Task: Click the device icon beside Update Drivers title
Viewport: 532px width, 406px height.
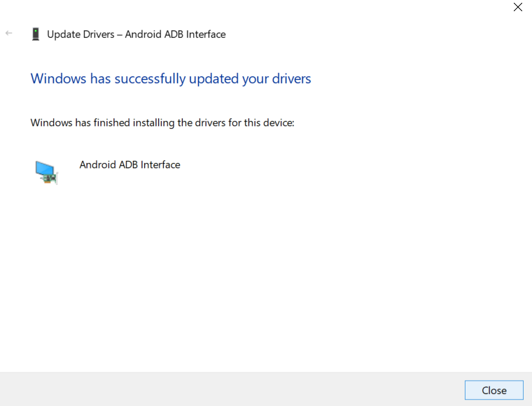Action: tap(36, 34)
